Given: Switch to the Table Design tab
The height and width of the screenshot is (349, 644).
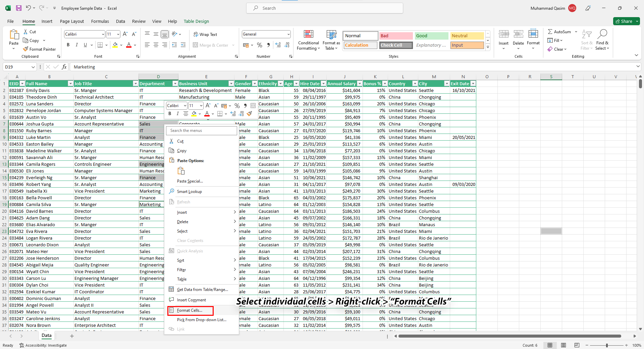Looking at the screenshot, I should pos(196,21).
